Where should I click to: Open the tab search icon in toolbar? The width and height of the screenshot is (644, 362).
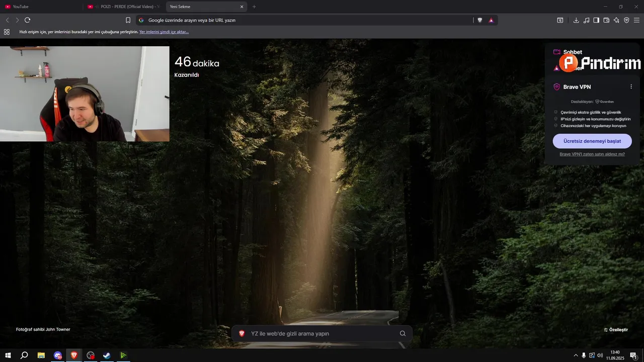pos(560,20)
